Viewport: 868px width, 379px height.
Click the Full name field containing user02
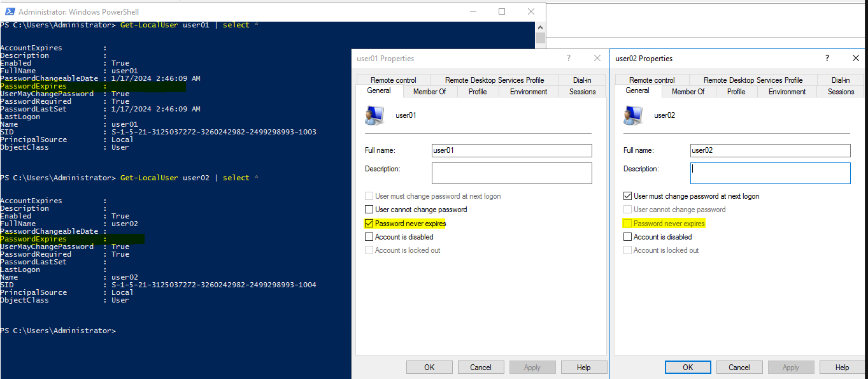(x=771, y=151)
